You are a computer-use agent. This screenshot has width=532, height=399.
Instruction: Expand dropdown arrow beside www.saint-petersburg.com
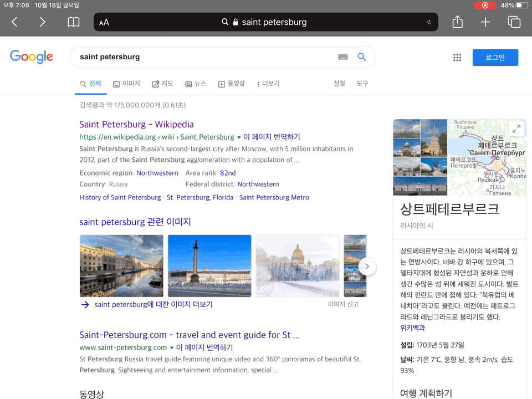pyautogui.click(x=172, y=348)
